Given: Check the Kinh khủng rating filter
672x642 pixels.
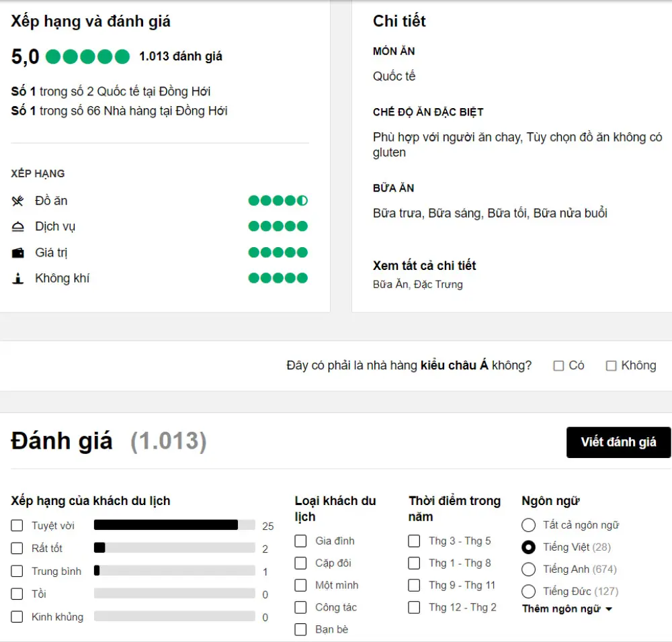Looking at the screenshot, I should pos(17,616).
